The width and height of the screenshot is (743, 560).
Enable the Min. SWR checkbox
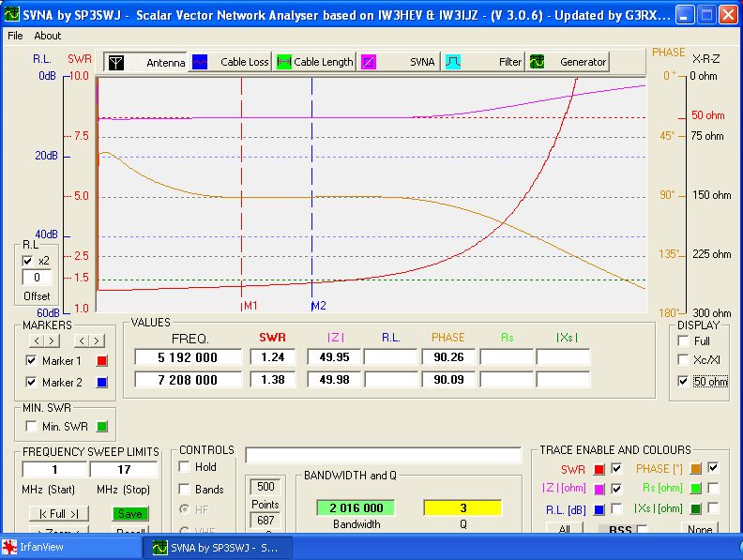31,427
